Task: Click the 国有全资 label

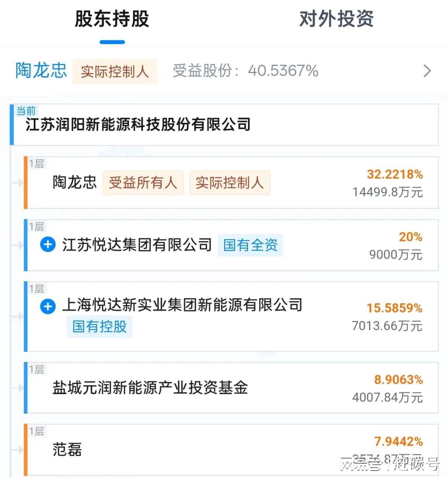Action: point(250,245)
